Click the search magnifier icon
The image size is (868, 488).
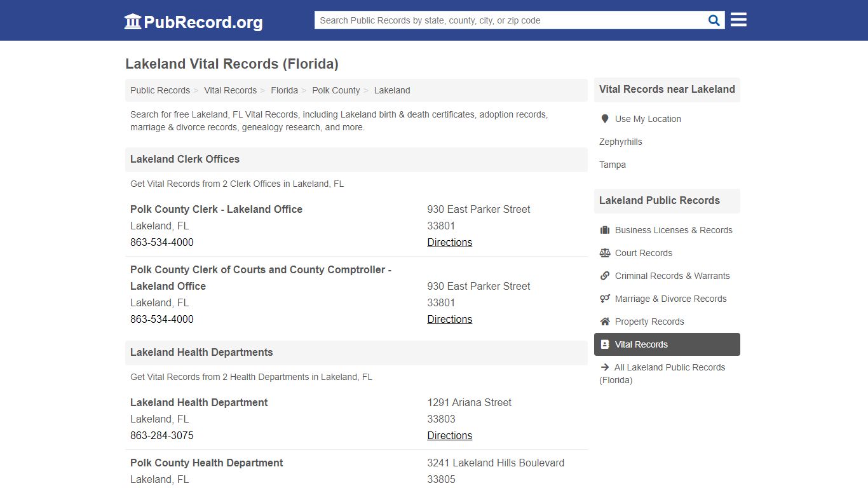714,20
